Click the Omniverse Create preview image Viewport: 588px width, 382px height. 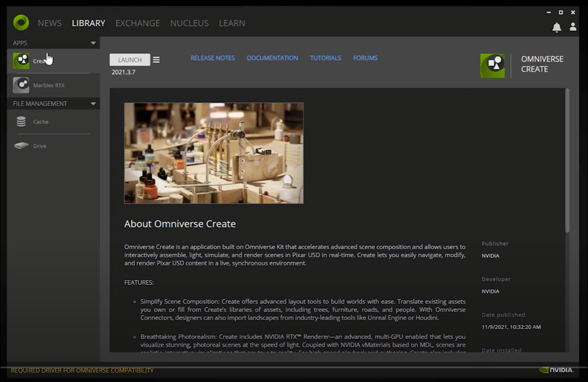[x=214, y=153]
